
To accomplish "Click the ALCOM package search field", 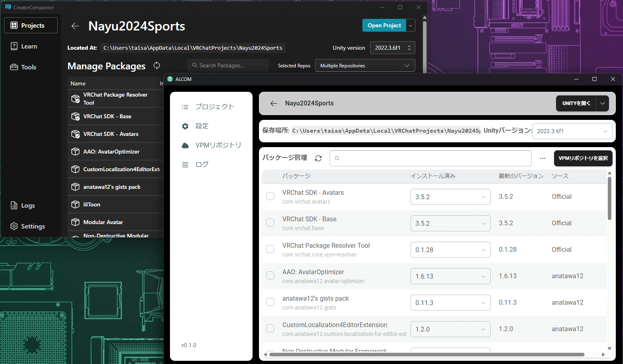I will (x=431, y=158).
